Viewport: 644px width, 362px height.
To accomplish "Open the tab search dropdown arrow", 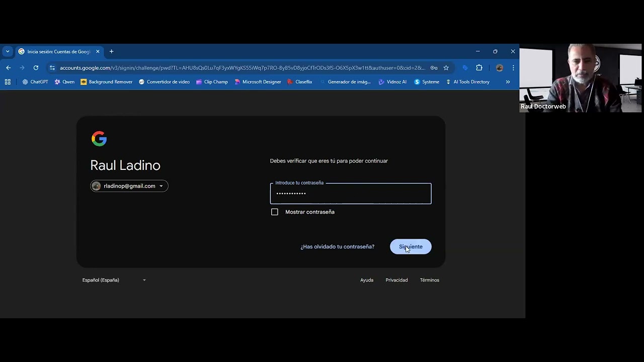I will [7, 51].
